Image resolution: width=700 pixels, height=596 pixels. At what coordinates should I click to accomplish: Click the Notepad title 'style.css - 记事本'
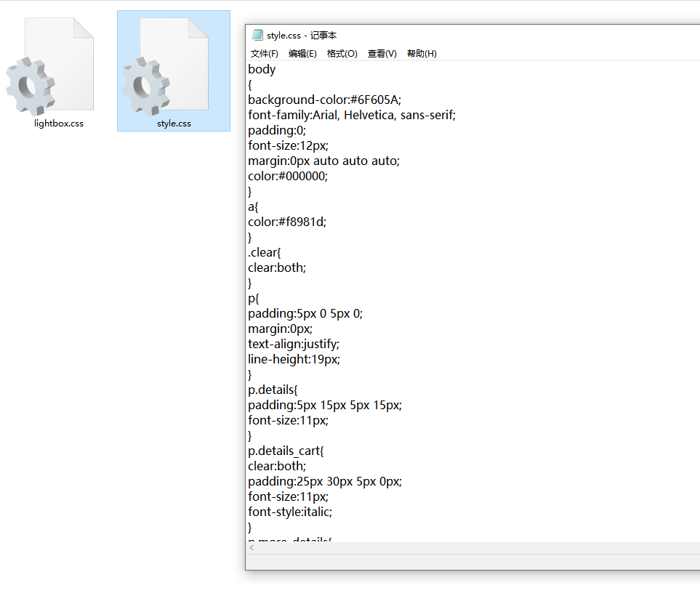(x=302, y=36)
